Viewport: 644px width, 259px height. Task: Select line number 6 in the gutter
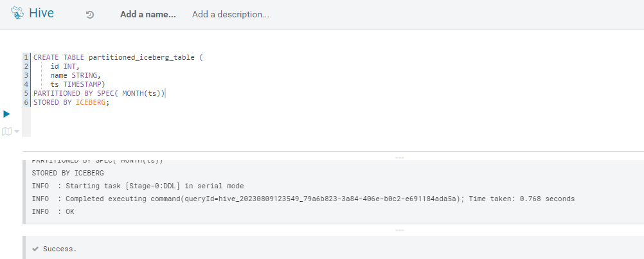tap(26, 103)
